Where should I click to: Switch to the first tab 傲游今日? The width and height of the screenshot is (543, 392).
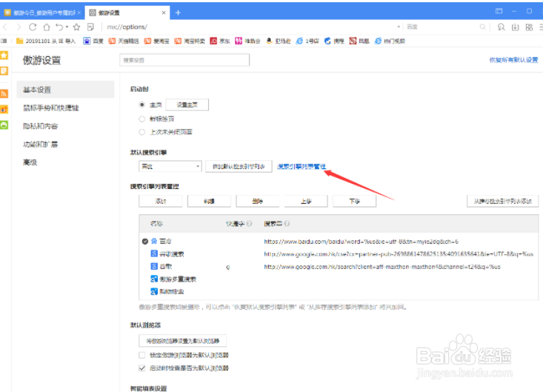pos(42,13)
